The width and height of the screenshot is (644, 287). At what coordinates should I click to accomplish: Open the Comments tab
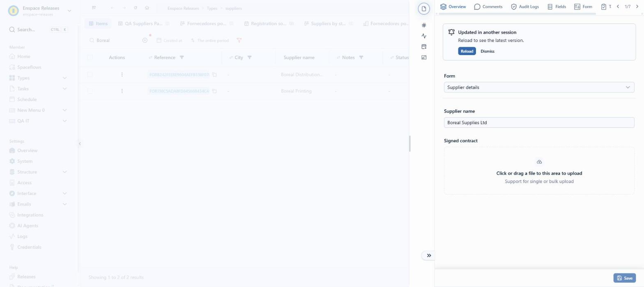point(488,7)
